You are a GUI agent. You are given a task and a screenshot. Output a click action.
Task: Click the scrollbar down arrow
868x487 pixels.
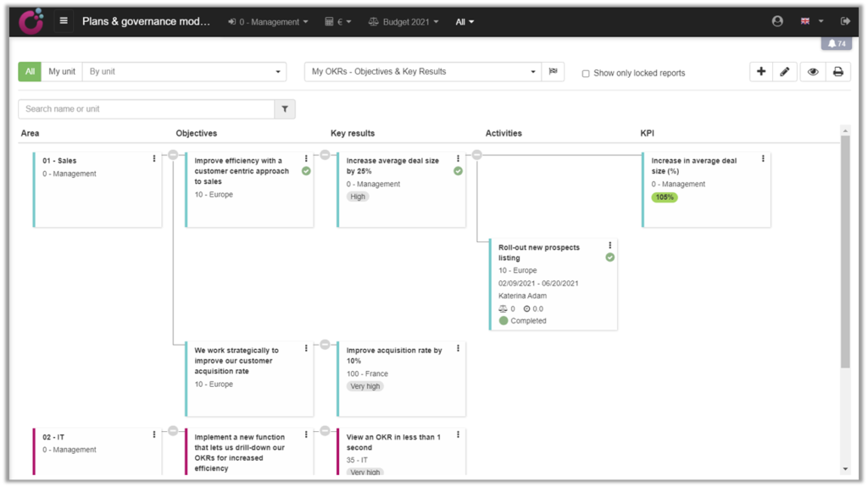pyautogui.click(x=845, y=469)
